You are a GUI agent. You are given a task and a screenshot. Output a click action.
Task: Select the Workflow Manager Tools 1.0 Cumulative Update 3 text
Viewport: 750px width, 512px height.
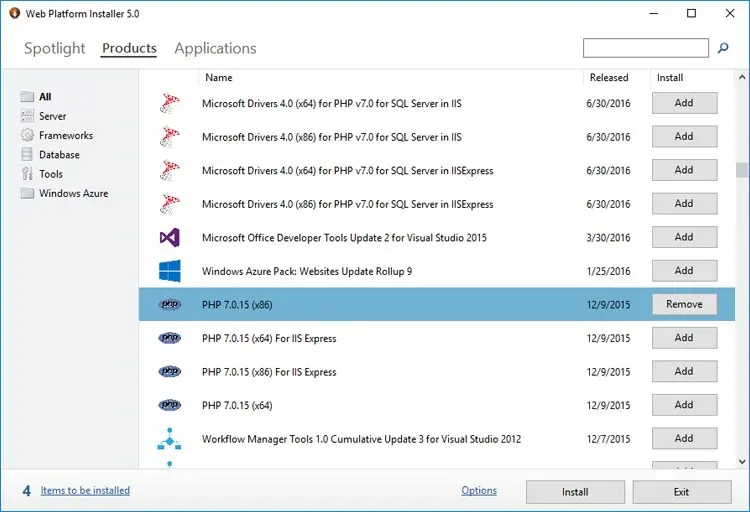coord(362,439)
